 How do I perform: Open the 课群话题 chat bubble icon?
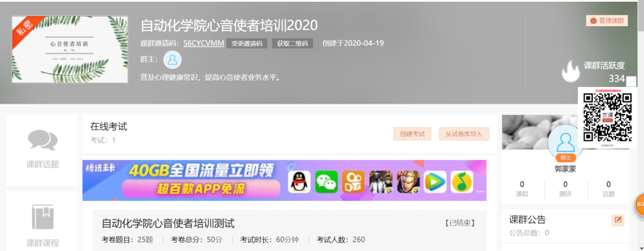pyautogui.click(x=42, y=140)
